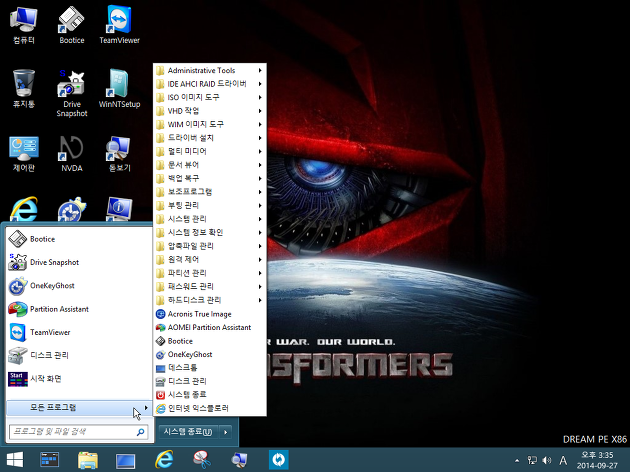Expand the ISO 이미지 도구 folder
The image size is (630, 472).
pos(210,98)
